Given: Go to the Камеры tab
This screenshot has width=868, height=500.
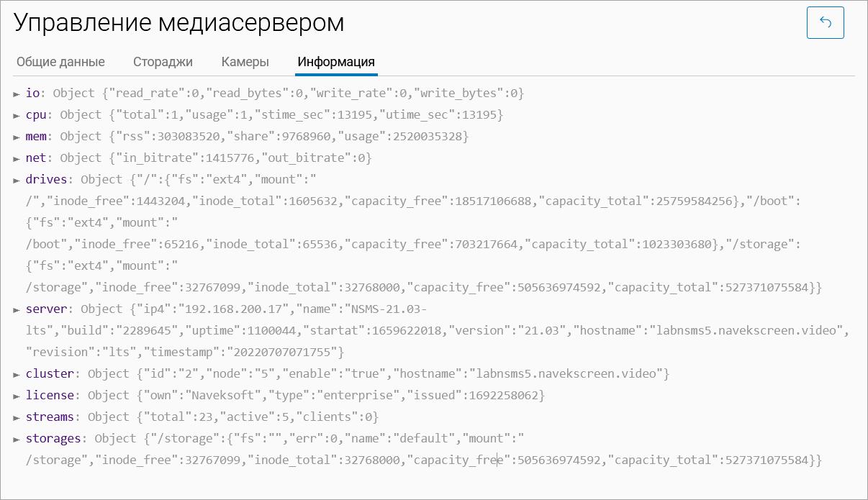Looking at the screenshot, I should pos(245,62).
